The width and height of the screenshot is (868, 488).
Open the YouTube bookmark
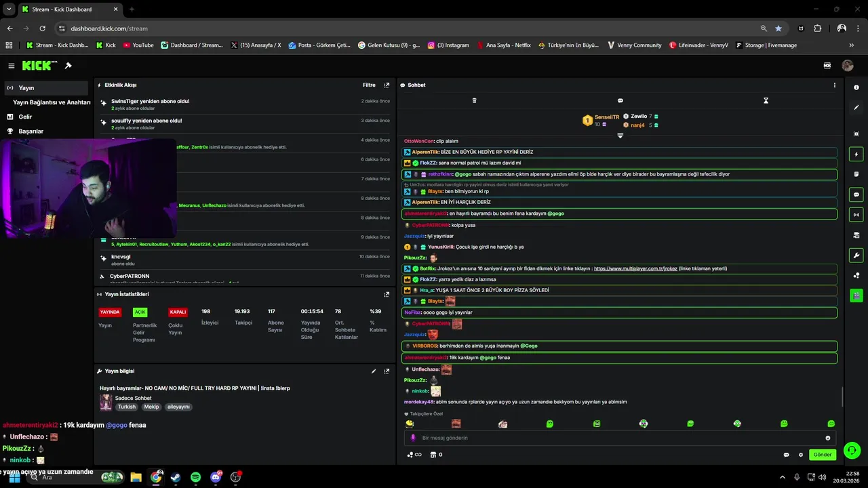138,45
